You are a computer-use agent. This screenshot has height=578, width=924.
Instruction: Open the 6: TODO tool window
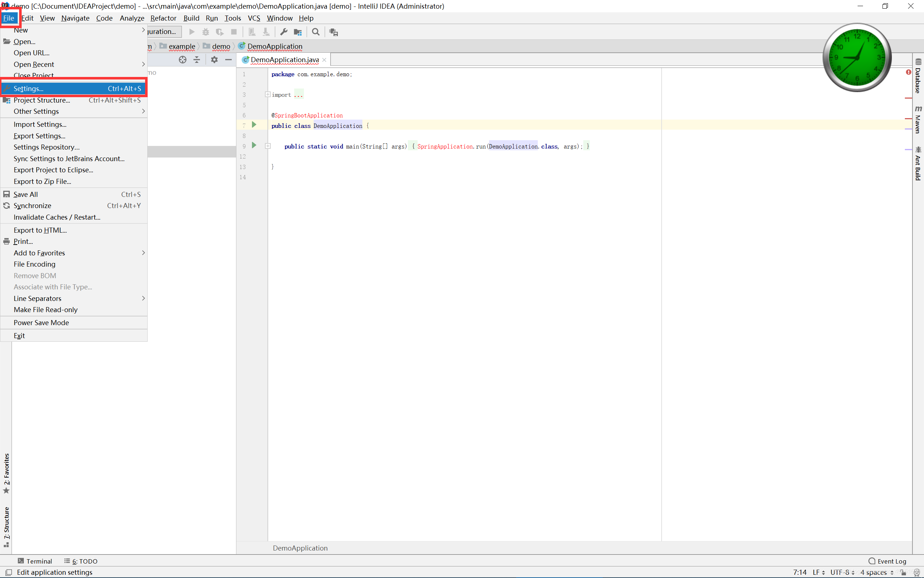pyautogui.click(x=81, y=561)
